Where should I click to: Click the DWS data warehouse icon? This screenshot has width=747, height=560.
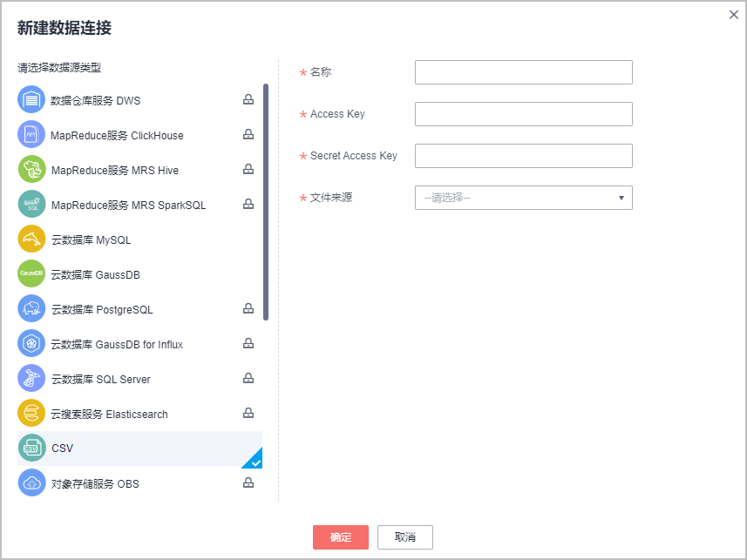[x=31, y=99]
